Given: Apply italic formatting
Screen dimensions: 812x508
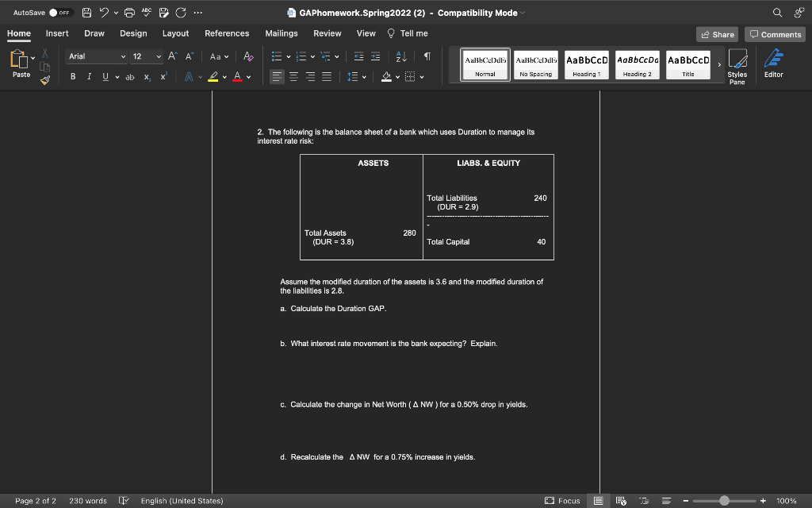Looking at the screenshot, I should pos(90,76).
